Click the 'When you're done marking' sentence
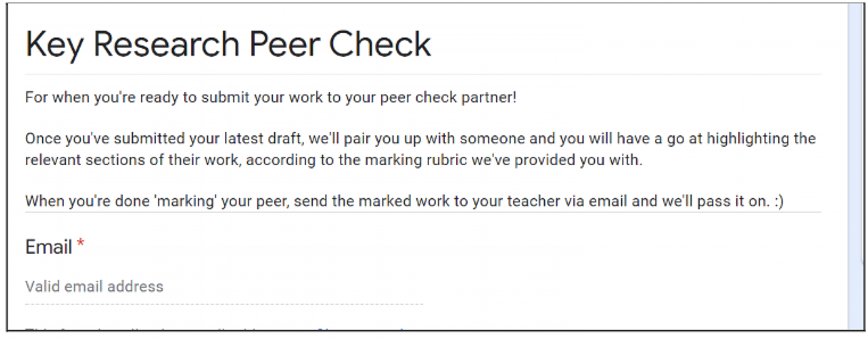 click(x=404, y=201)
